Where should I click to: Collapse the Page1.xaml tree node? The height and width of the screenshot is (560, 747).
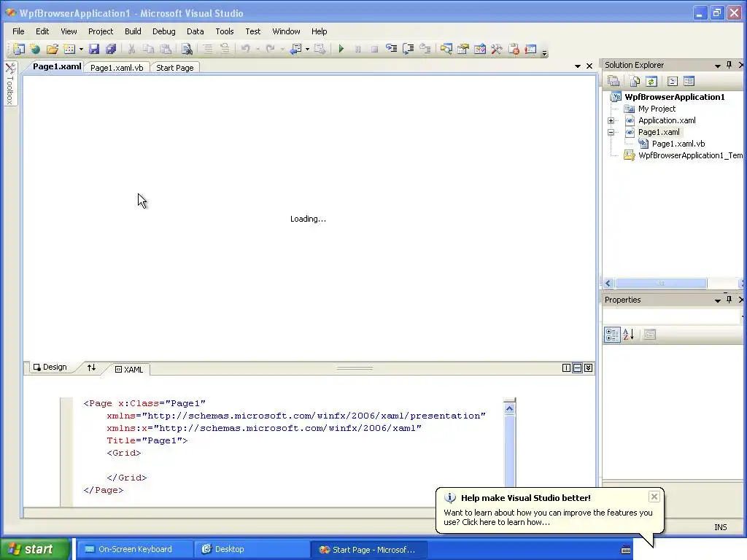[x=611, y=133]
